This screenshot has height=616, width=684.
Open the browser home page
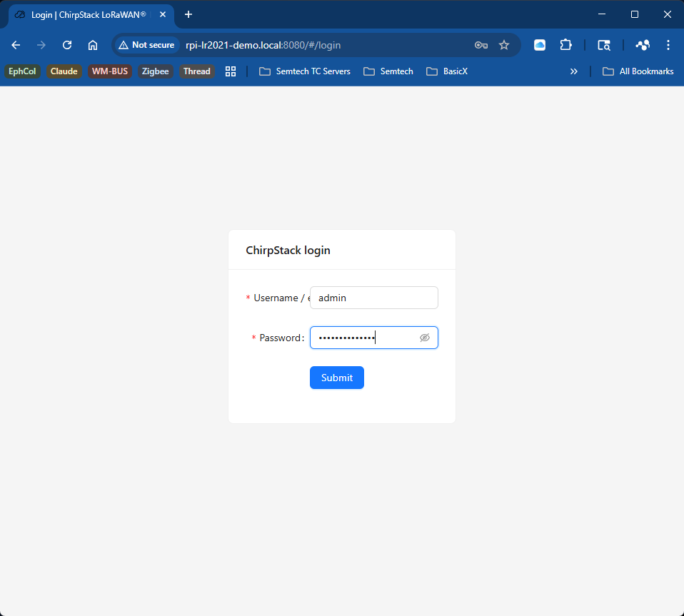click(93, 45)
